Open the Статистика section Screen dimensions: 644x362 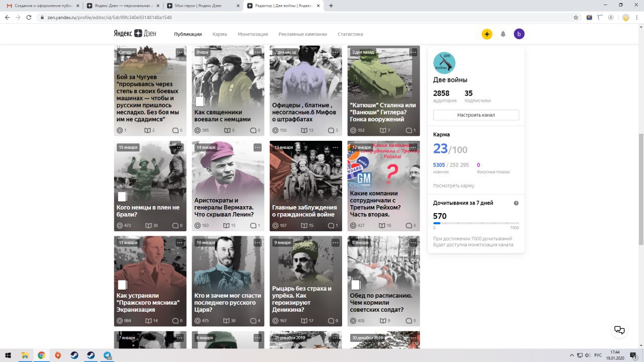point(350,34)
